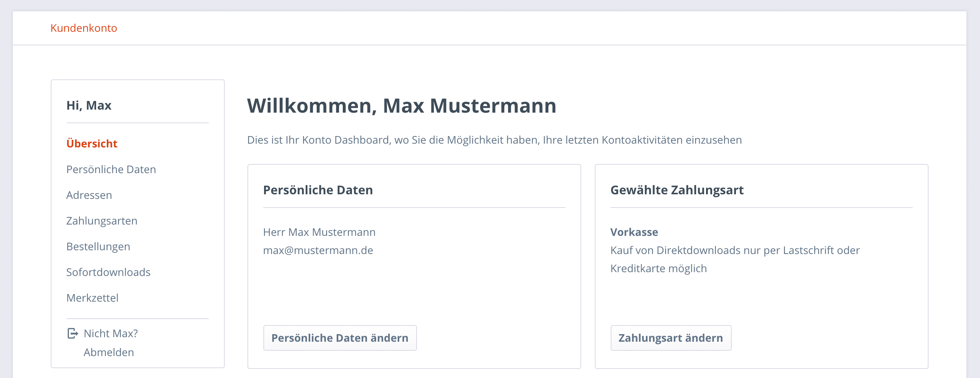Go to Adressen in the sidebar
The image size is (980, 378).
(x=89, y=195)
